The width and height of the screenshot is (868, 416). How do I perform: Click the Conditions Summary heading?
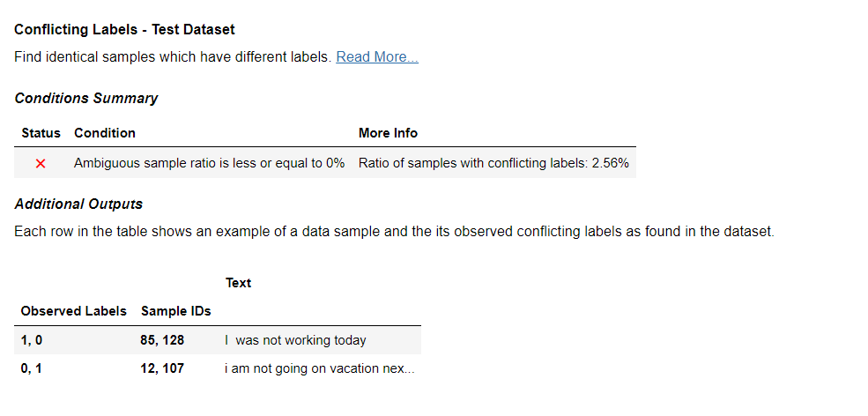(86, 98)
